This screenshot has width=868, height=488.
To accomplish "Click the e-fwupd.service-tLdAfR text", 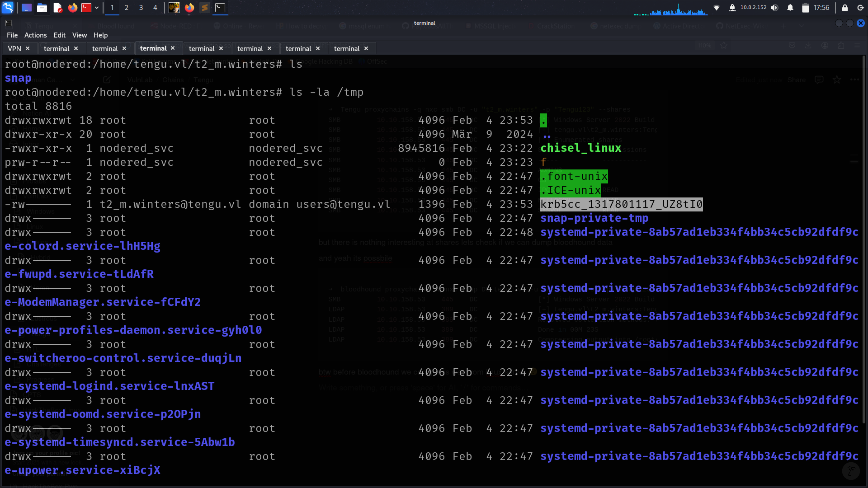I will pyautogui.click(x=79, y=274).
